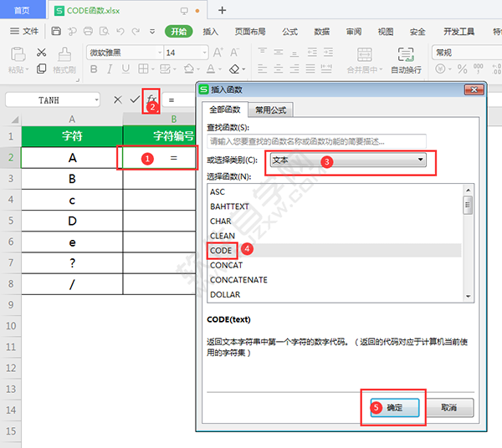
Task: Open the font size 14 dropdown
Action: pyautogui.click(x=204, y=53)
